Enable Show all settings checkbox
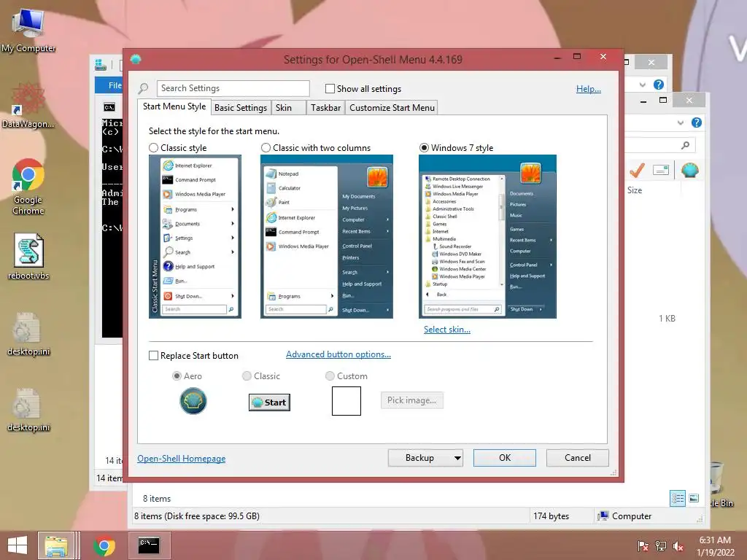Viewport: 747px width, 560px height. pyautogui.click(x=330, y=88)
